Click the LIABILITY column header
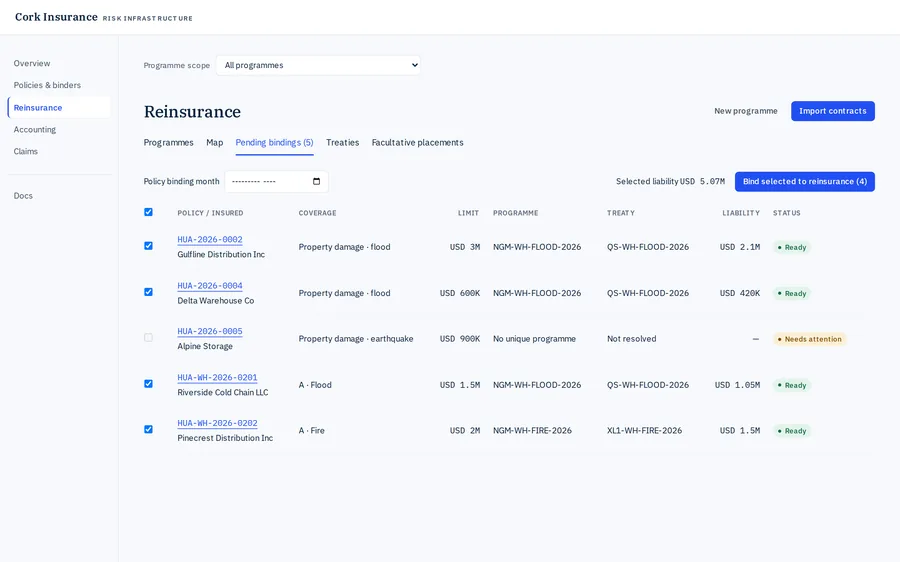900x562 pixels. 741,213
